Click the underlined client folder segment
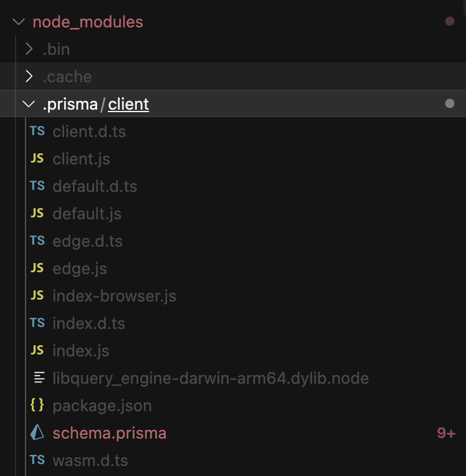The width and height of the screenshot is (466, 476). [128, 105]
